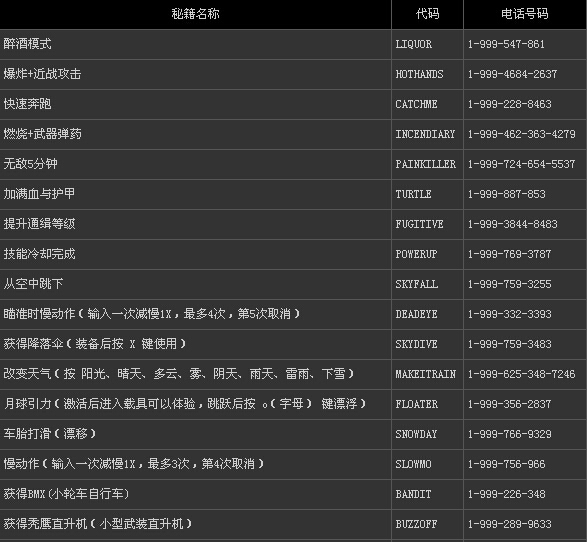The height and width of the screenshot is (542, 587).
Task: Select the 技能冷却完成 cheat name
Action: point(39,254)
